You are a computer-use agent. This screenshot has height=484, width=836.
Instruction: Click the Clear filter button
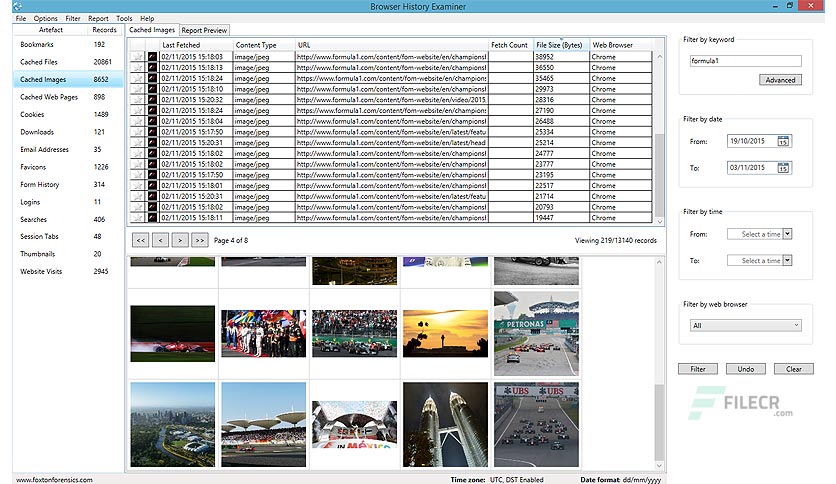pyautogui.click(x=793, y=369)
